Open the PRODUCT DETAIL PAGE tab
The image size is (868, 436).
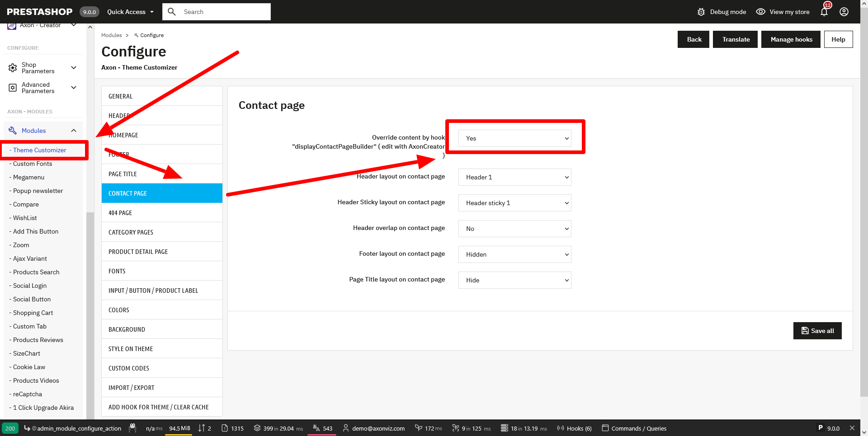tap(162, 252)
